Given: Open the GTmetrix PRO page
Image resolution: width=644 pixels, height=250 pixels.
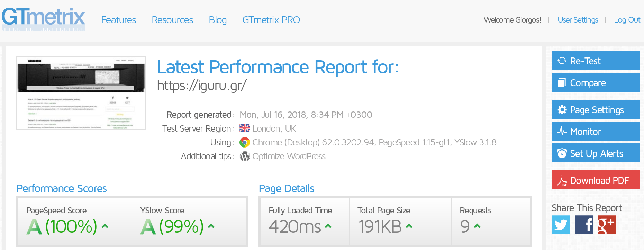Looking at the screenshot, I should pyautogui.click(x=271, y=20).
